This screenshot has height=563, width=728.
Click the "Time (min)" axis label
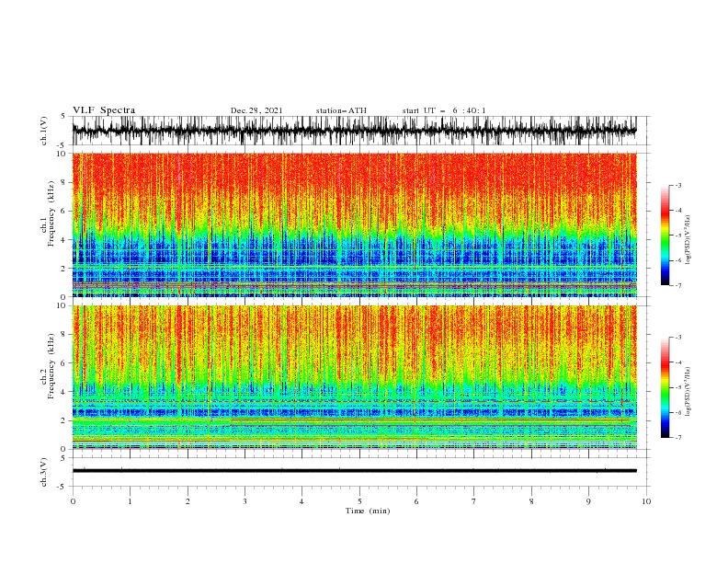click(x=368, y=511)
